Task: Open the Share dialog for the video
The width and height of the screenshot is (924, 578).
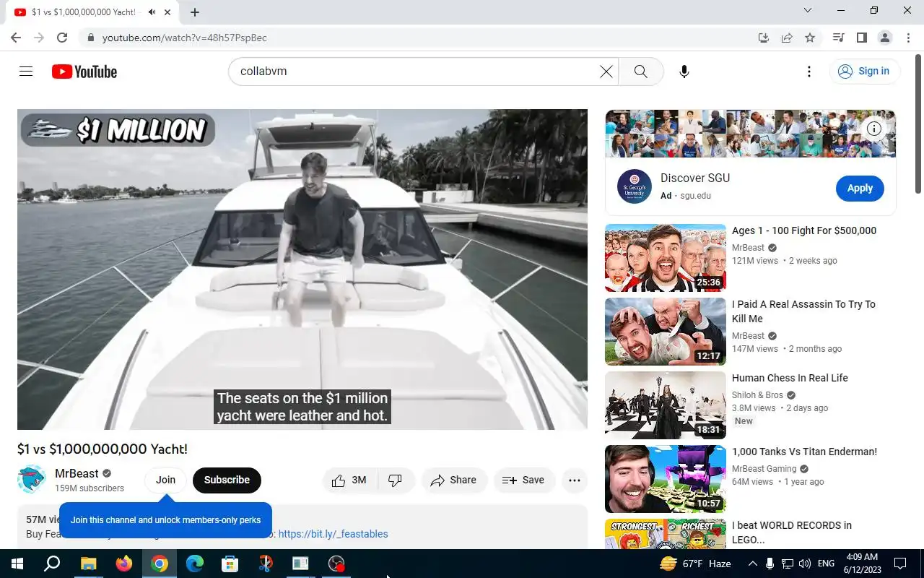Action: click(453, 480)
